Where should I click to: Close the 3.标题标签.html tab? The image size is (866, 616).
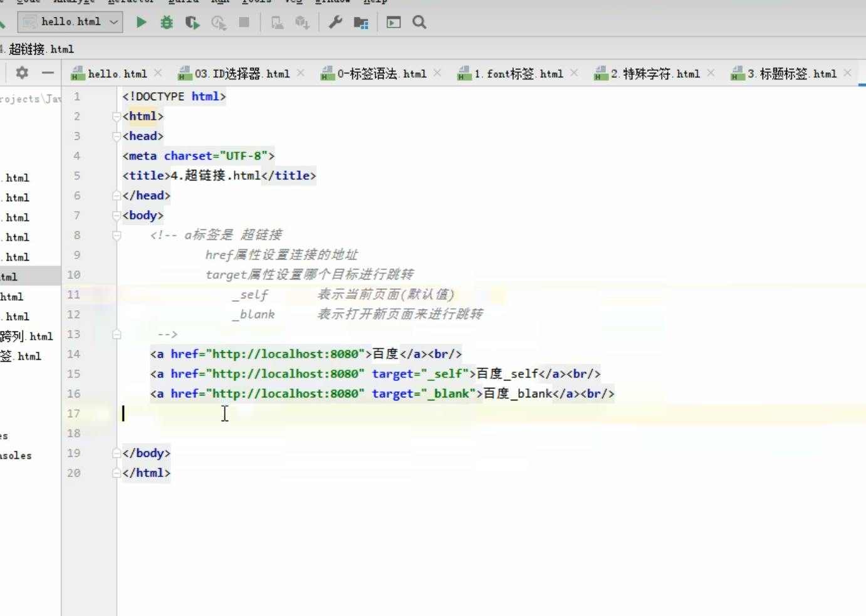tap(847, 73)
